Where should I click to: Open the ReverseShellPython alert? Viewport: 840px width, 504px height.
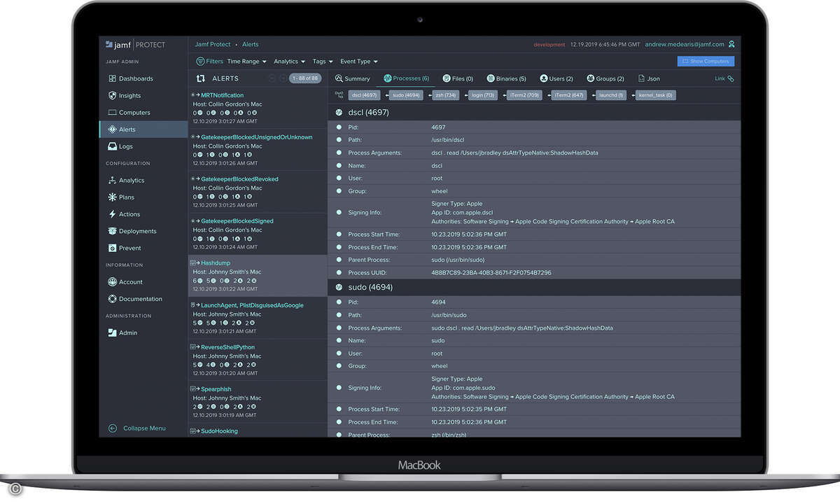click(x=227, y=347)
